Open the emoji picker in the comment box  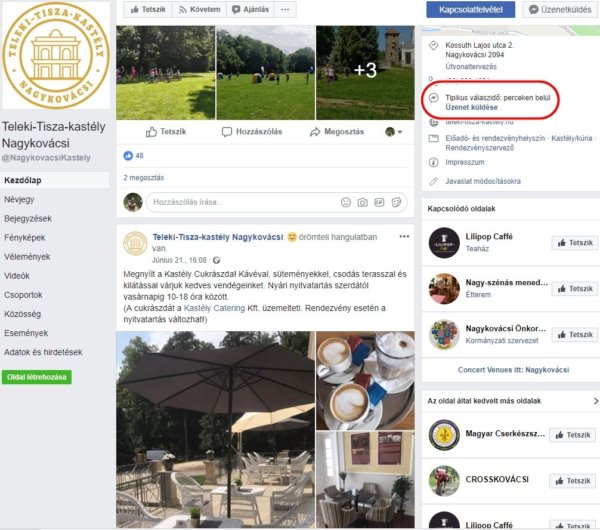(x=345, y=202)
